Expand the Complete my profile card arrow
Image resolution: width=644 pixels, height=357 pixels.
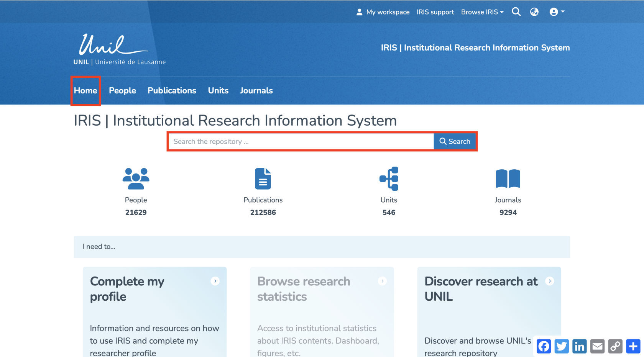tap(215, 281)
